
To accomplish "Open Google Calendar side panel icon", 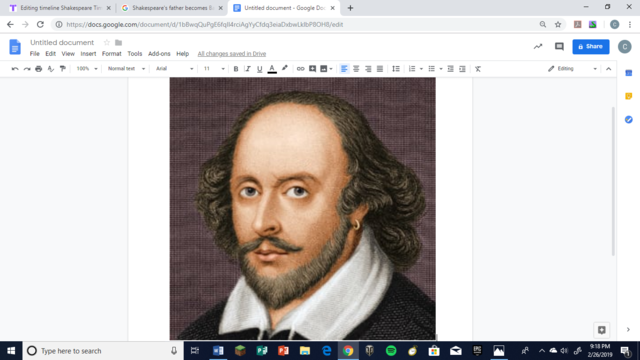I will (x=629, y=73).
